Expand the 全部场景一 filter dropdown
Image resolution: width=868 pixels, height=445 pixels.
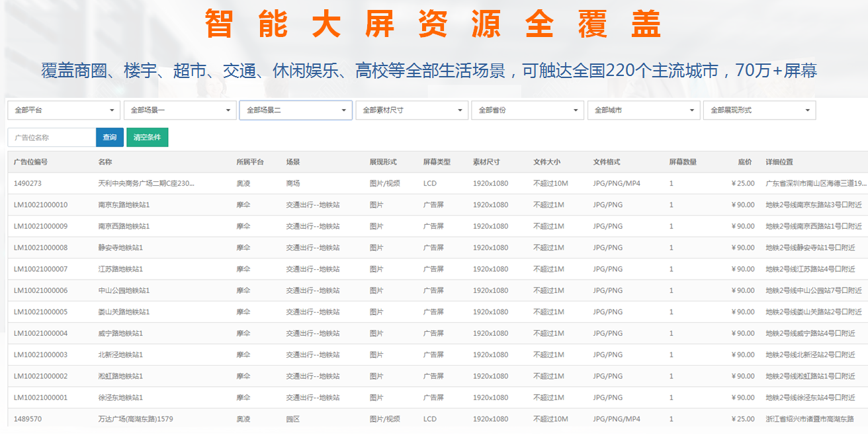tap(179, 110)
